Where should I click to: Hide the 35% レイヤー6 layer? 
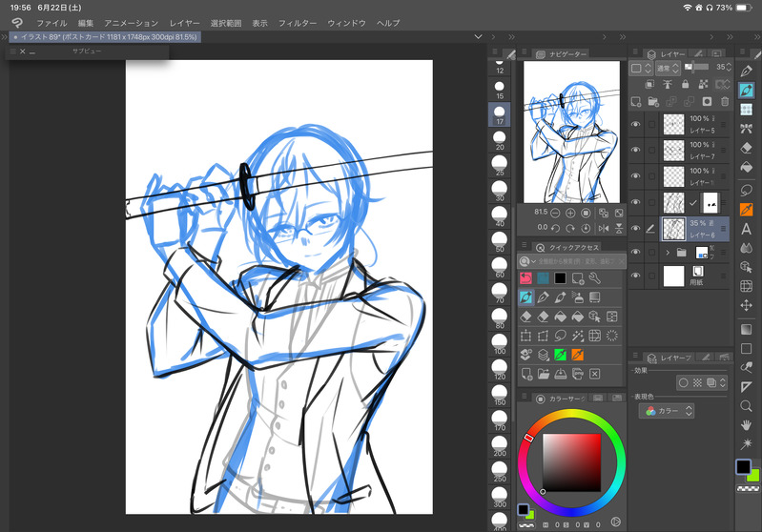click(635, 228)
